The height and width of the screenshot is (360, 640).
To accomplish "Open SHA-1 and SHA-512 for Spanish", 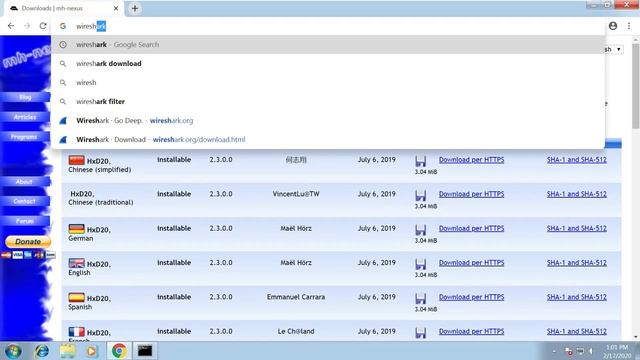I will coord(577,297).
